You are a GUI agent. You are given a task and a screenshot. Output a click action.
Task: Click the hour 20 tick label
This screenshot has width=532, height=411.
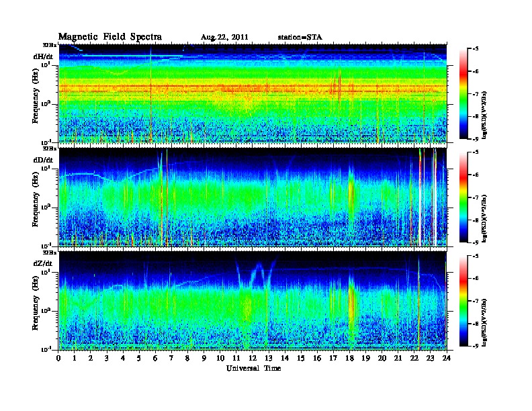coord(382,358)
